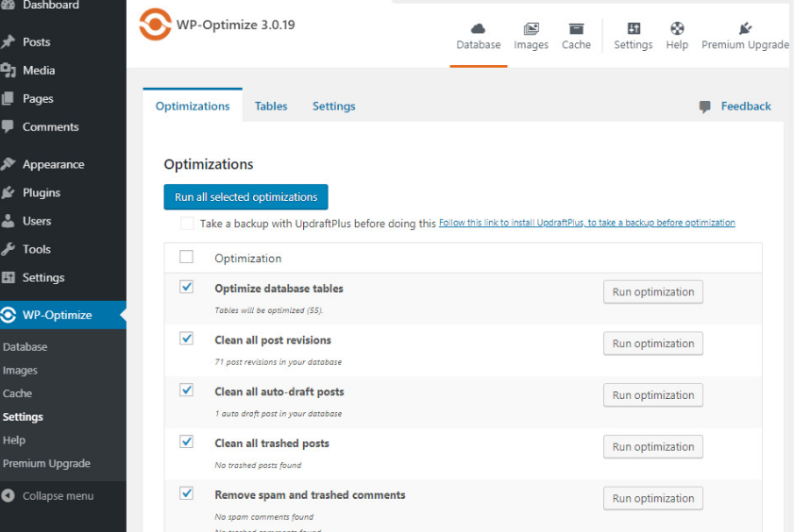Viewport: 794px width, 532px height.
Task: Switch to the Tables tab
Action: (271, 106)
